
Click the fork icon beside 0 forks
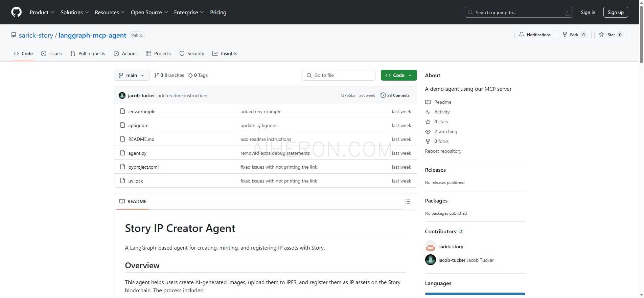pyautogui.click(x=428, y=141)
